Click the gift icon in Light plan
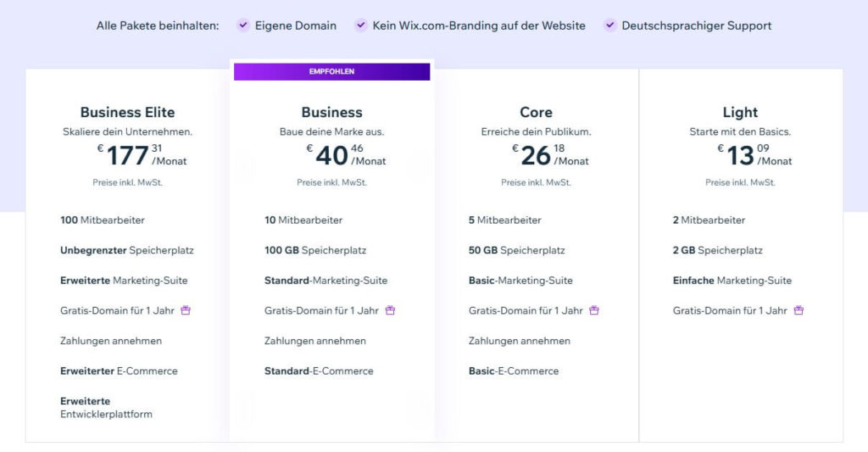 tap(798, 310)
